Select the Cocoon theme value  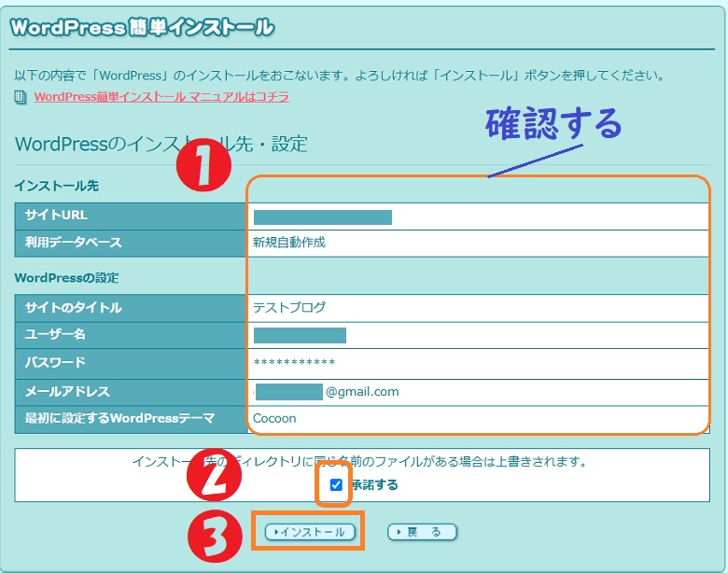[274, 418]
